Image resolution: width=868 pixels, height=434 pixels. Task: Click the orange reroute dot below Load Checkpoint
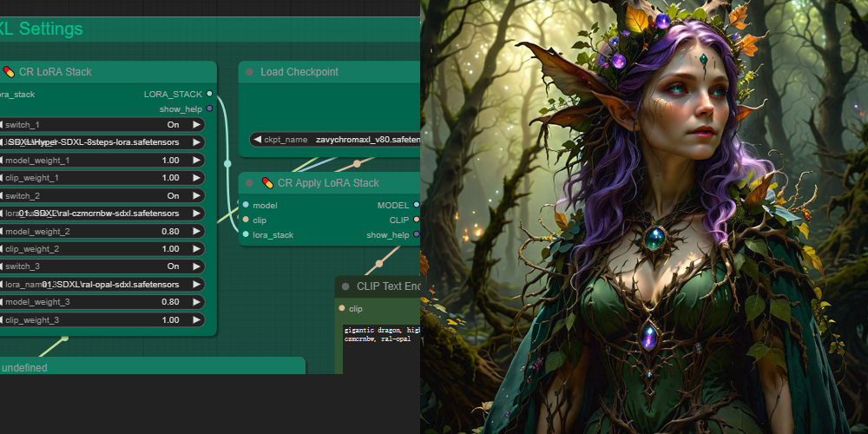[x=357, y=163]
